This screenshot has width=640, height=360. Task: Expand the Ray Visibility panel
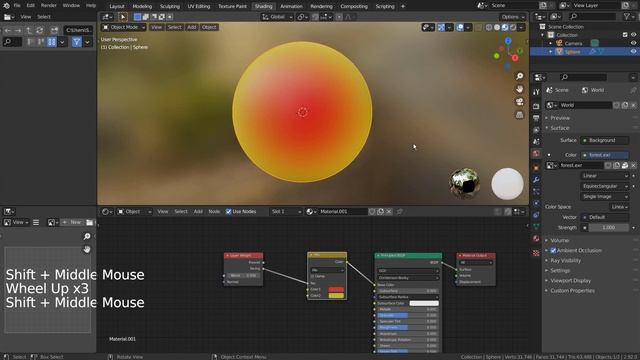point(565,260)
